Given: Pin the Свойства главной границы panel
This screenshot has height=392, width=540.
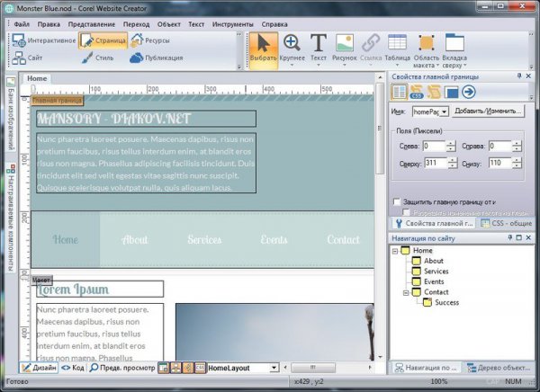Looking at the screenshot, I should pos(519,76).
